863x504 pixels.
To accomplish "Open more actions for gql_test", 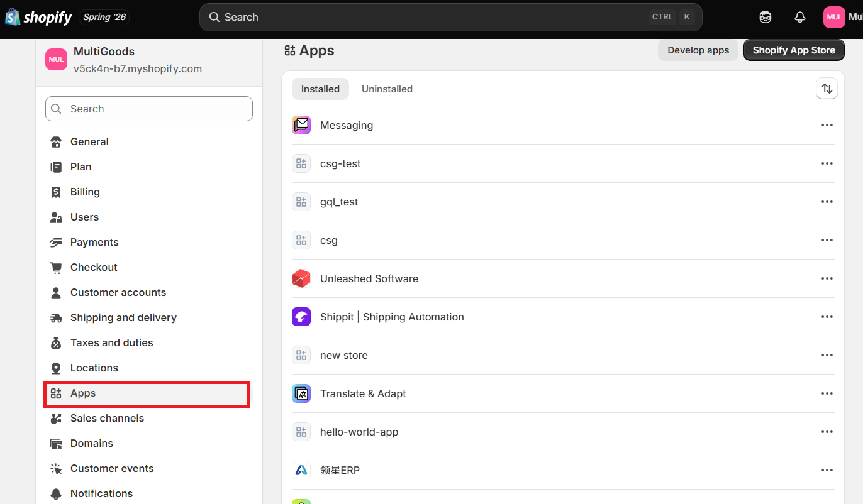I will point(827,202).
